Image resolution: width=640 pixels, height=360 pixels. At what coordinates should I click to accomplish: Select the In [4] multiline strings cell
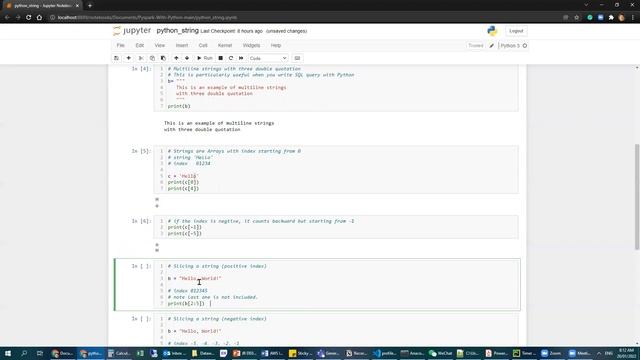(x=336, y=87)
